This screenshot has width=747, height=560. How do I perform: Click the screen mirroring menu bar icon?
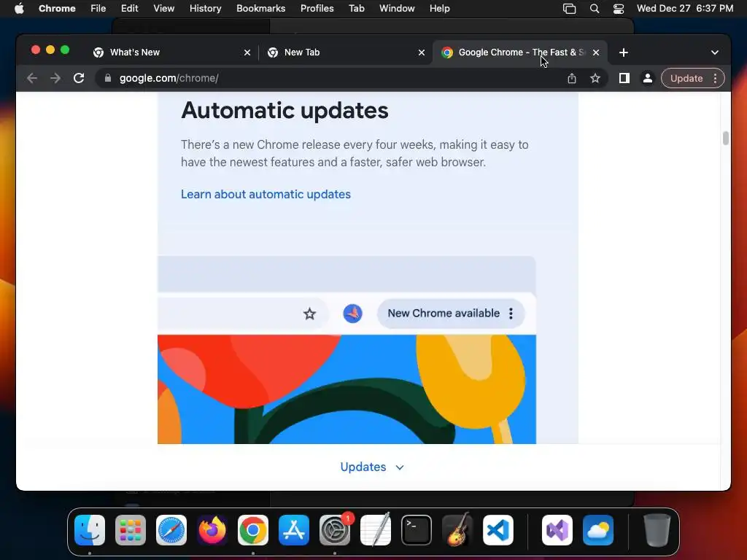pyautogui.click(x=569, y=9)
